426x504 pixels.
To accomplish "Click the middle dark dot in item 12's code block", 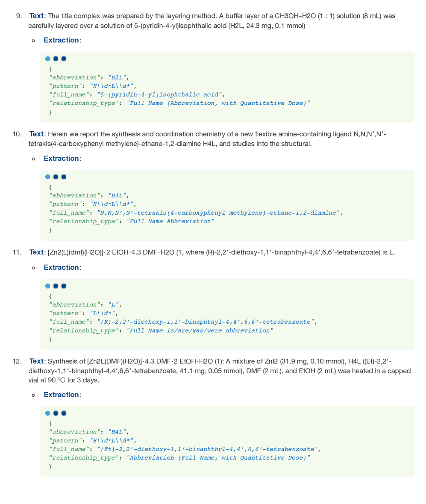I will (x=56, y=413).
